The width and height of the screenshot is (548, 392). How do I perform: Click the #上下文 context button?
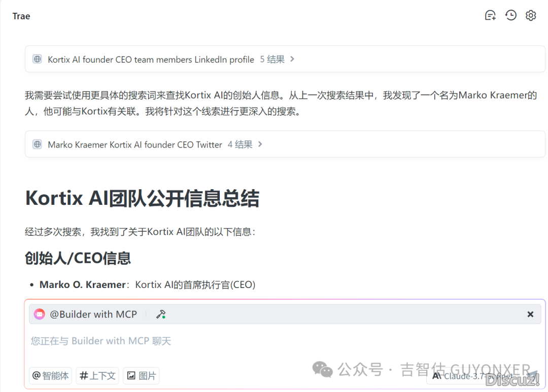97,376
